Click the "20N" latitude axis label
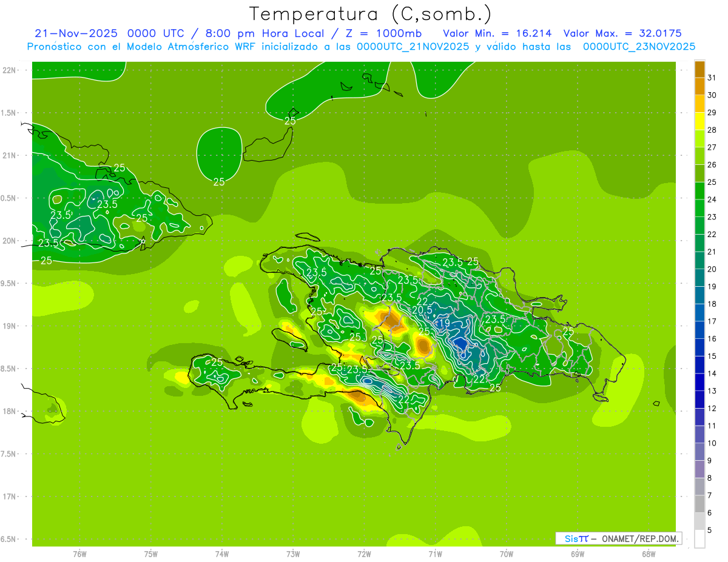Image resolution: width=728 pixels, height=562 pixels. pos(9,241)
